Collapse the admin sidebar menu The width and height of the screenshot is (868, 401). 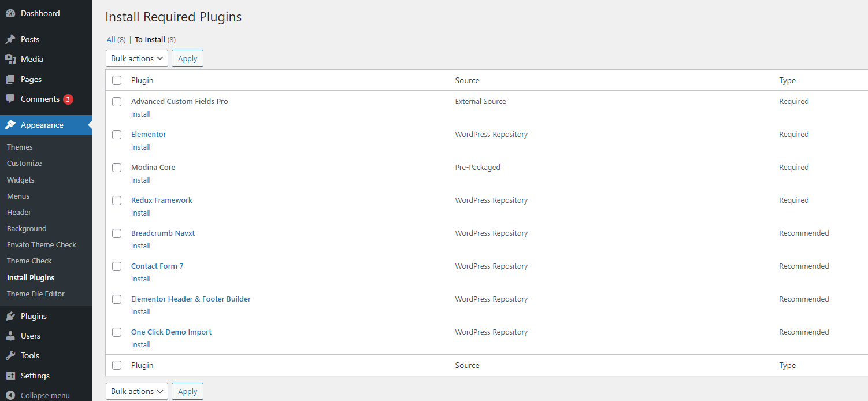38,396
